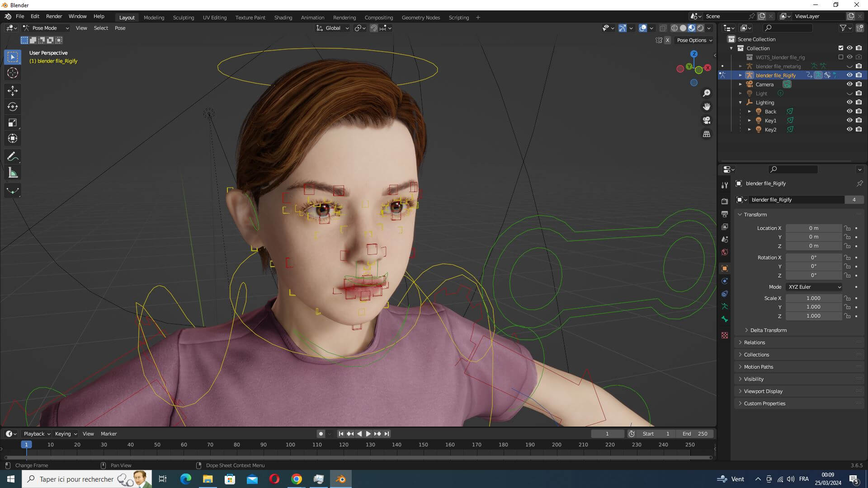Open the Pose Options popover
This screenshot has width=868, height=488.
[x=694, y=40]
